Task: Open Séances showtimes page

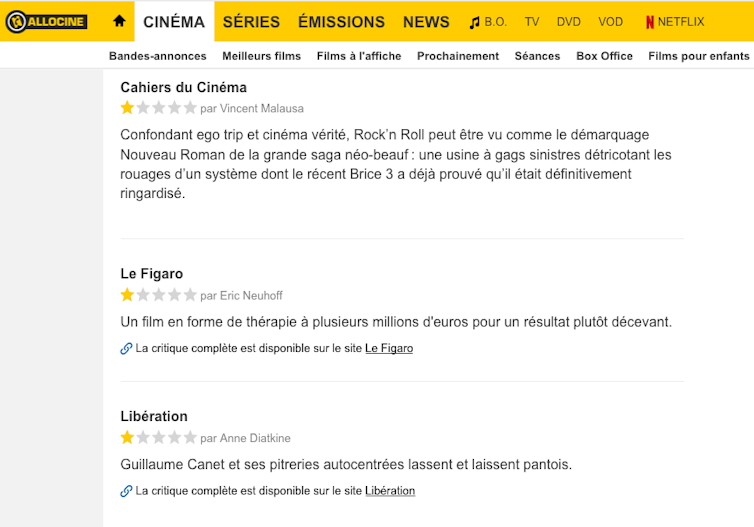Action: coord(537,56)
